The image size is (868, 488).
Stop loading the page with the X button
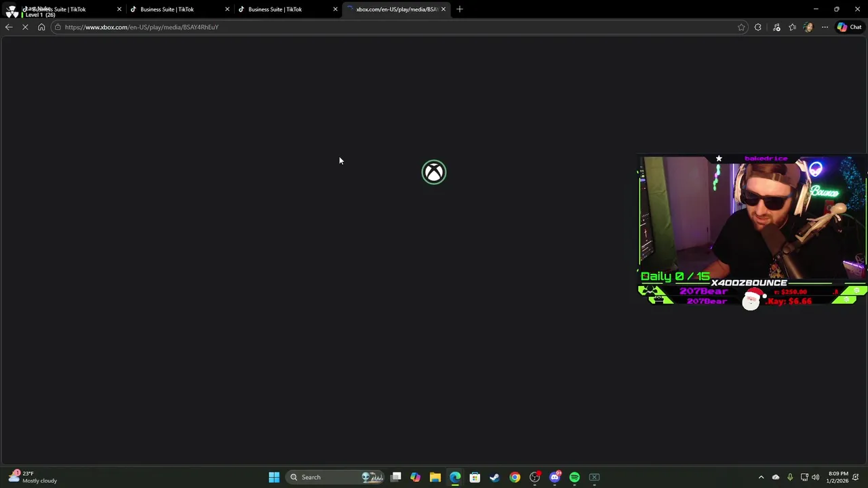tap(25, 27)
